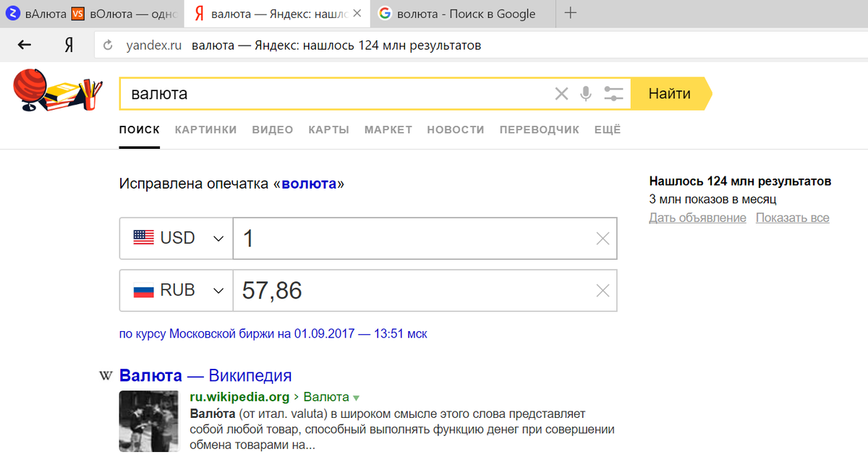The height and width of the screenshot is (470, 868).
Task: Open the Новости category
Action: (456, 130)
